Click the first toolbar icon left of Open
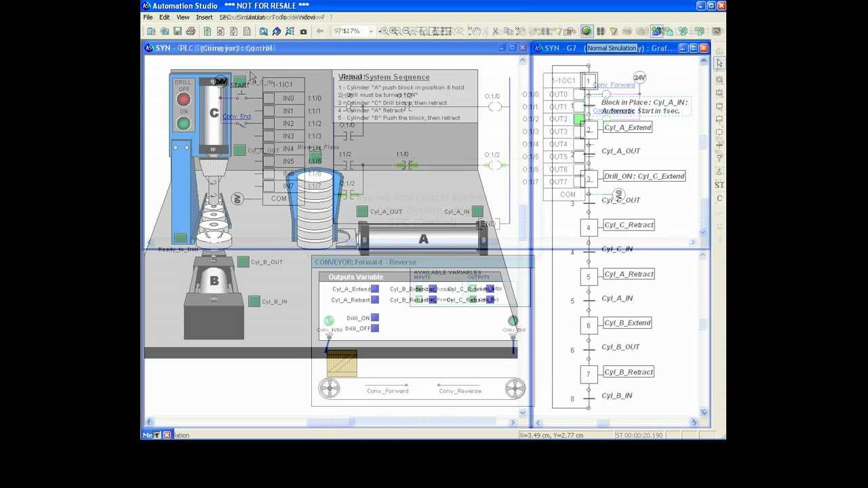 (x=151, y=31)
